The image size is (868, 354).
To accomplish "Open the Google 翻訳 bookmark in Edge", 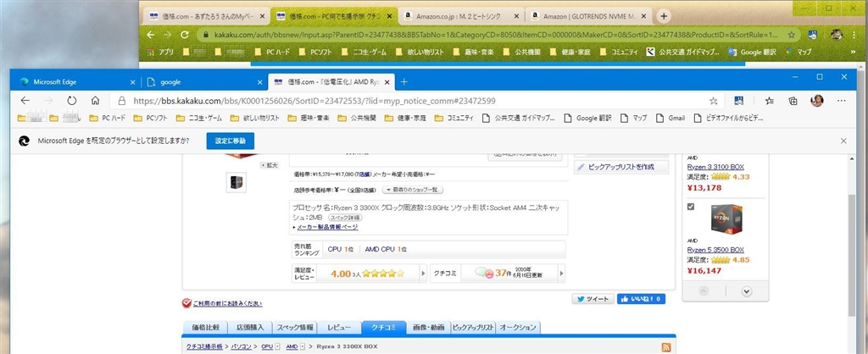I will point(588,118).
